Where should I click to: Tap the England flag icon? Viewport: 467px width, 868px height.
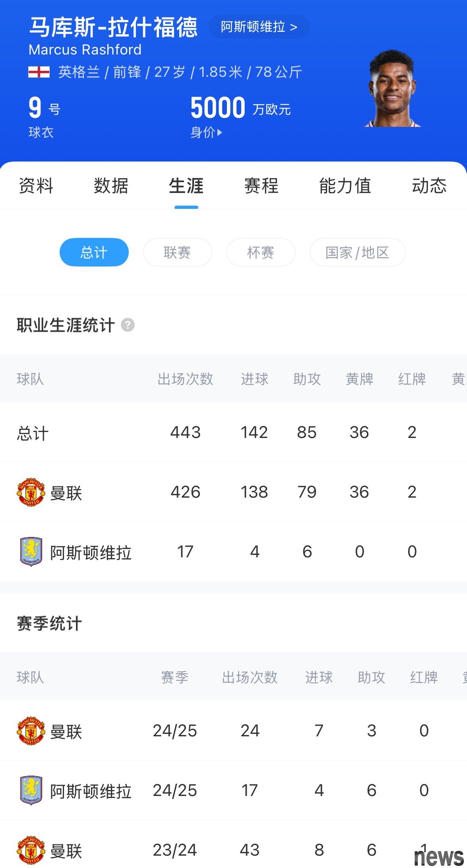click(39, 72)
